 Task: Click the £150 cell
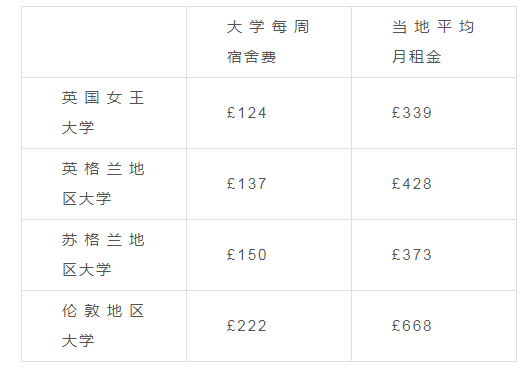click(247, 255)
